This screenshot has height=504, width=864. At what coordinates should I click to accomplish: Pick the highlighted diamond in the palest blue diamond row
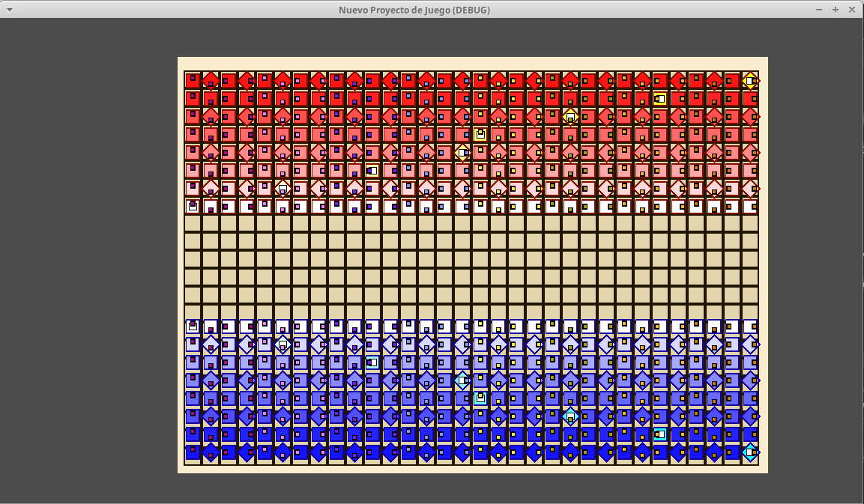(283, 344)
